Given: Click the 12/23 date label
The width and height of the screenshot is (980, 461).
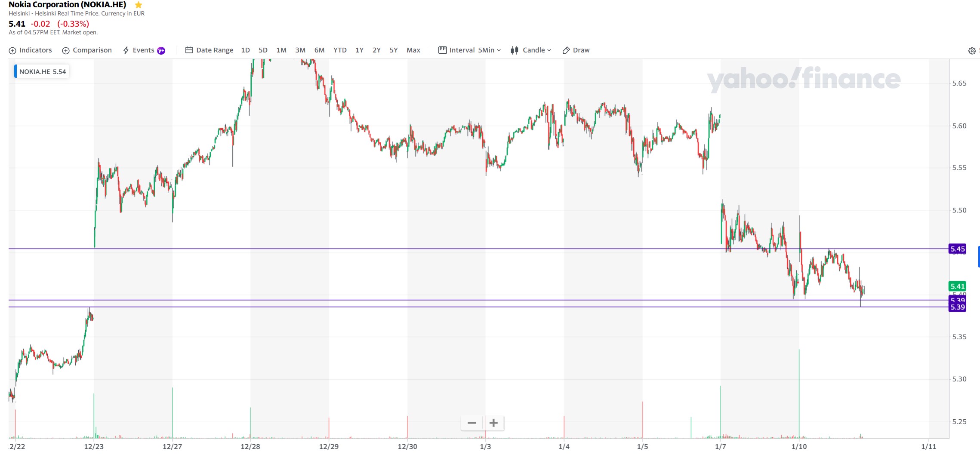Looking at the screenshot, I should pos(94,446).
